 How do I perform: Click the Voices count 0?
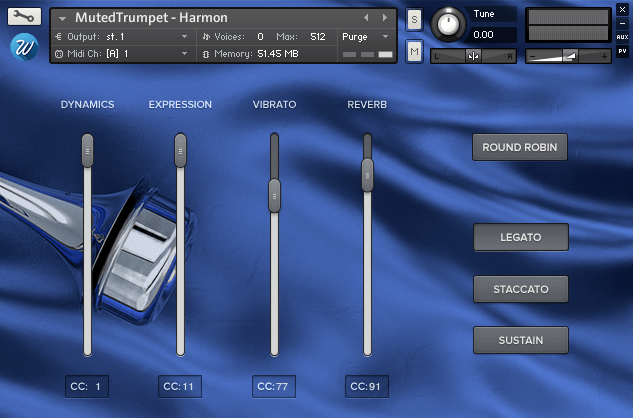(x=260, y=37)
